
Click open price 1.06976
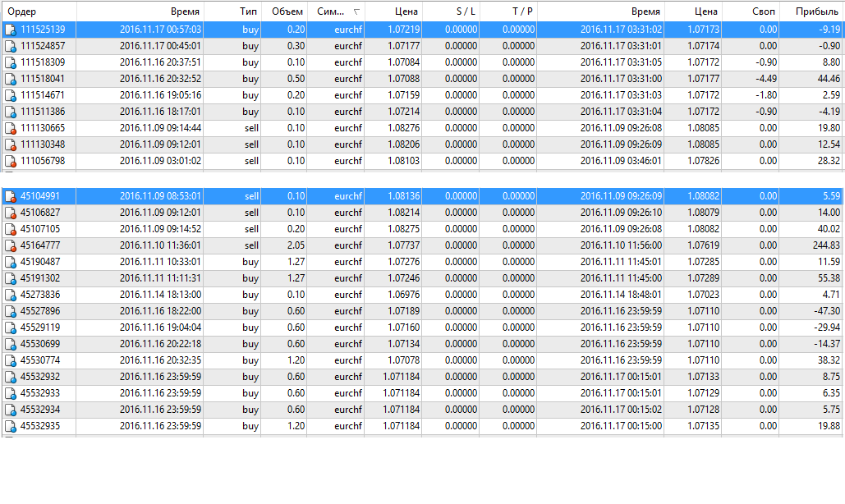(404, 295)
